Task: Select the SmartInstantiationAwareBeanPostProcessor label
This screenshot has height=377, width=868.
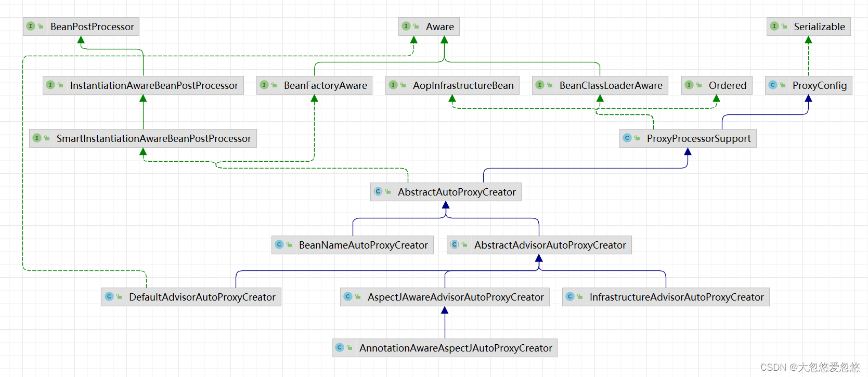Action: point(154,138)
